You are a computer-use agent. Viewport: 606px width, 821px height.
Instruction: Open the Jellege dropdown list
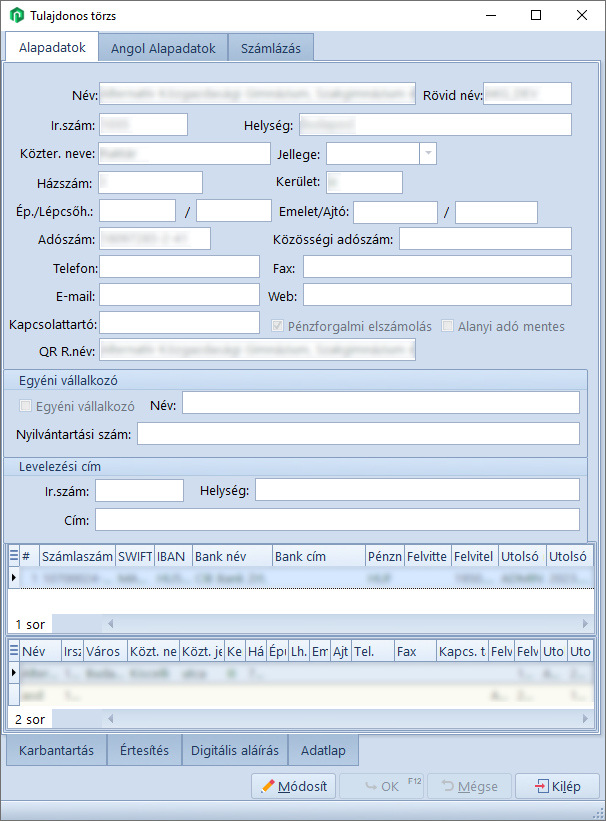click(x=428, y=153)
